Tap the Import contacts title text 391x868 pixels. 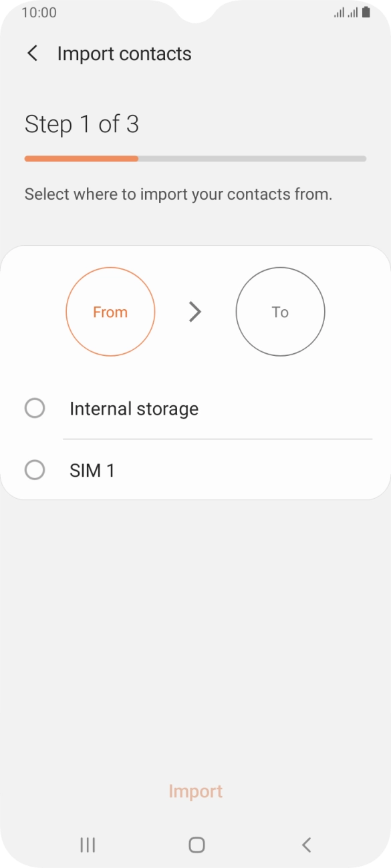tap(124, 53)
